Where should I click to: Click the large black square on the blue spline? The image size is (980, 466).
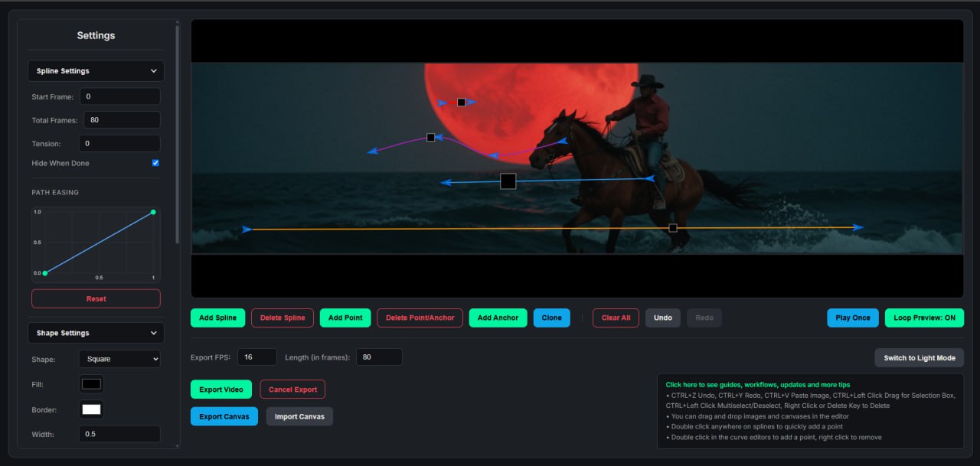coord(508,181)
